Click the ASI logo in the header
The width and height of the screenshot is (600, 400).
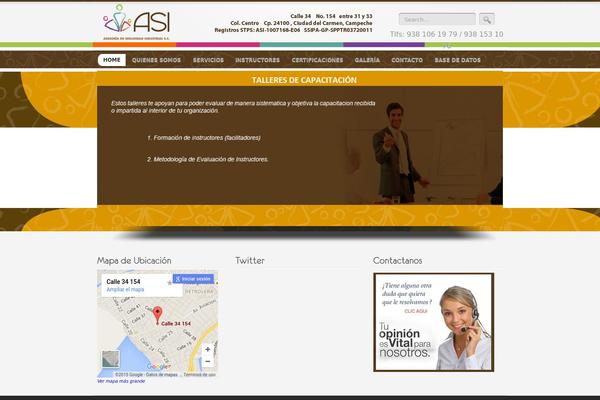[x=137, y=21]
